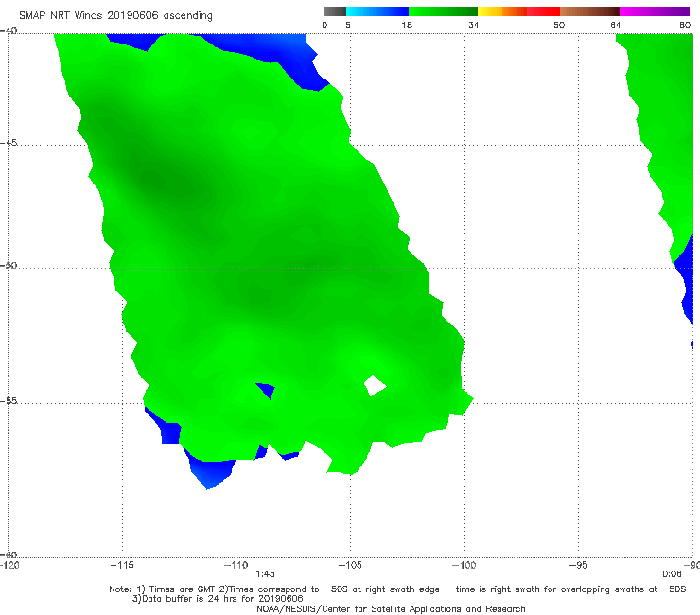Click the note line starting "Note: 1) Times are GMT"
The image size is (700, 615).
[397, 589]
